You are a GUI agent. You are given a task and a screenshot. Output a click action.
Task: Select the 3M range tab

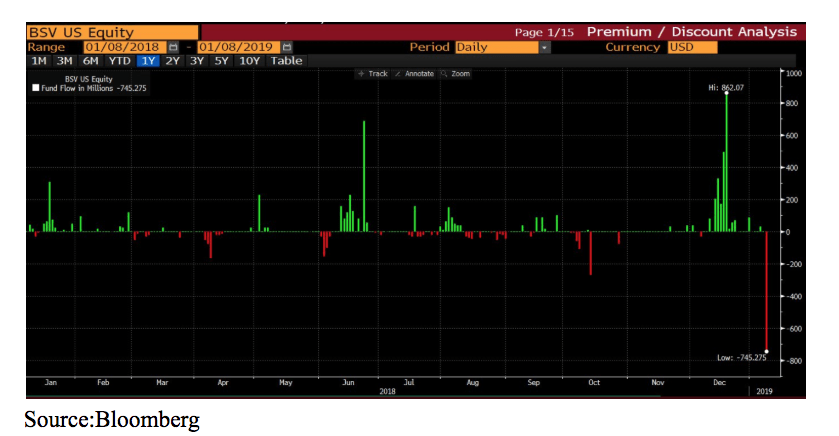[x=64, y=61]
